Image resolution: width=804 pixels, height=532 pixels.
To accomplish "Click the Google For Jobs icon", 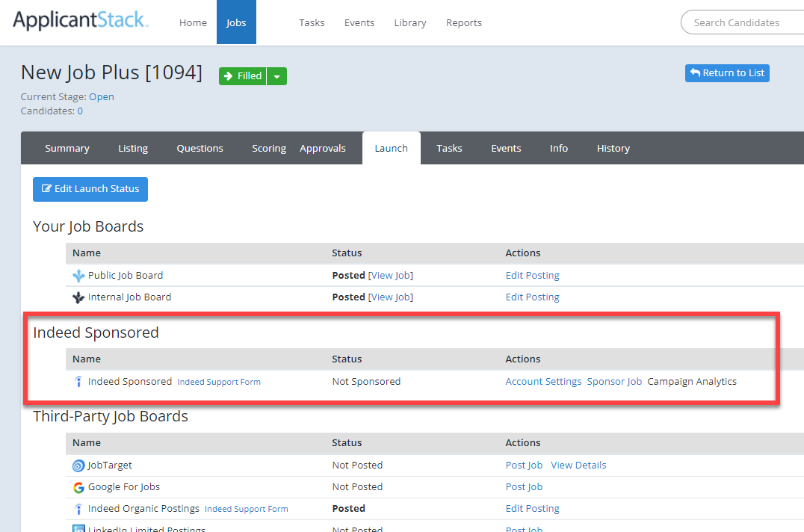I will pos(78,487).
